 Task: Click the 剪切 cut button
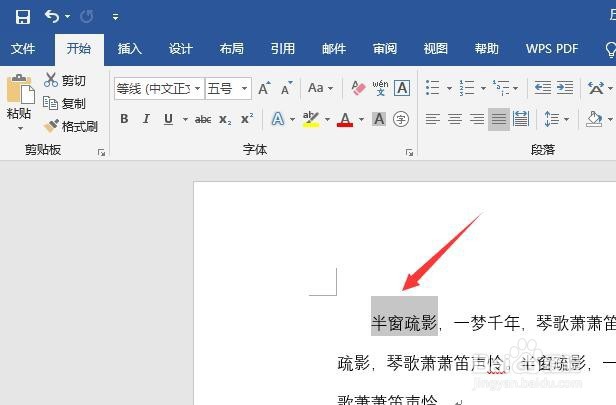[x=65, y=80]
